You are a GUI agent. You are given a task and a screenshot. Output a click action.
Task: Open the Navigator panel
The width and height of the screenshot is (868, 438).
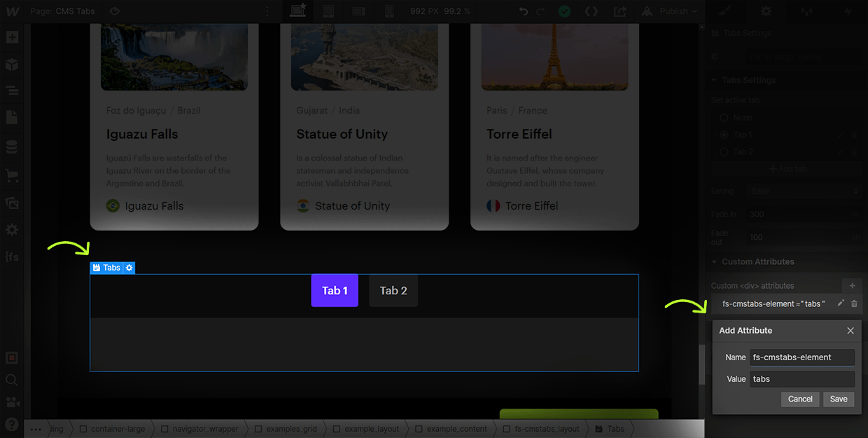(12, 91)
